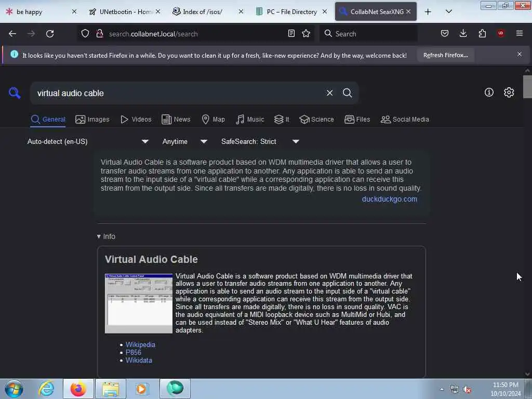
Task: Open the Firefox hamburger menu
Action: [520, 33]
